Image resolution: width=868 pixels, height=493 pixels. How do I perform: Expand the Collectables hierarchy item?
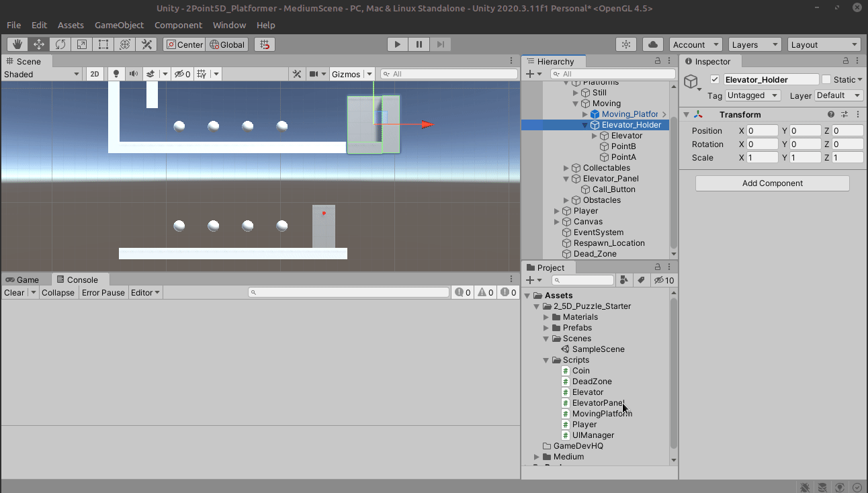click(566, 168)
